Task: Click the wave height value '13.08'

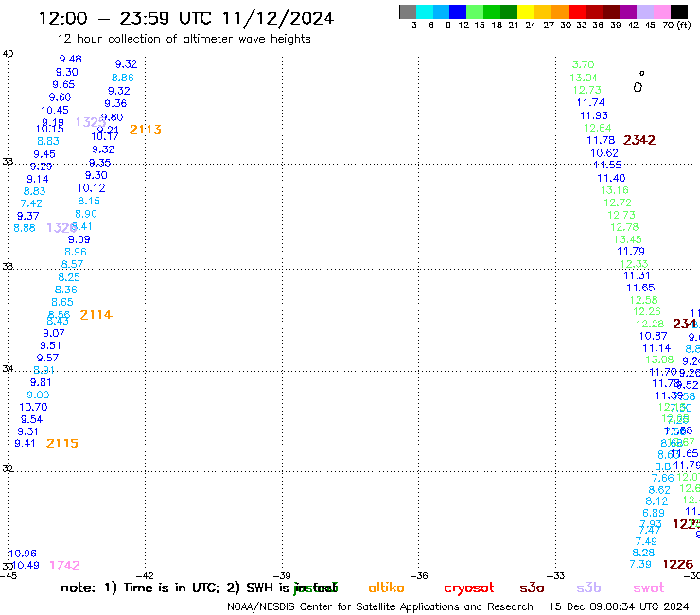Action: [x=659, y=360]
